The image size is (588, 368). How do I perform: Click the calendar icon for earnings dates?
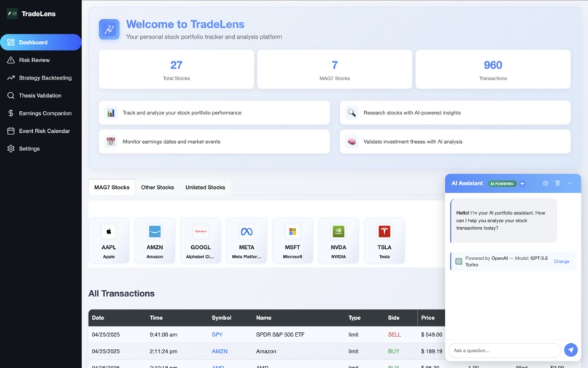(111, 142)
